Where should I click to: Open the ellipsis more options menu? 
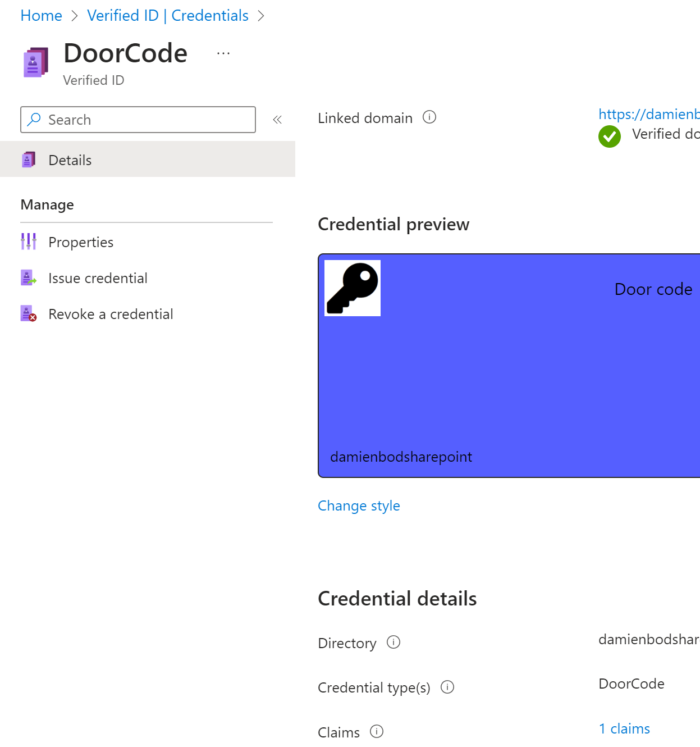(223, 53)
